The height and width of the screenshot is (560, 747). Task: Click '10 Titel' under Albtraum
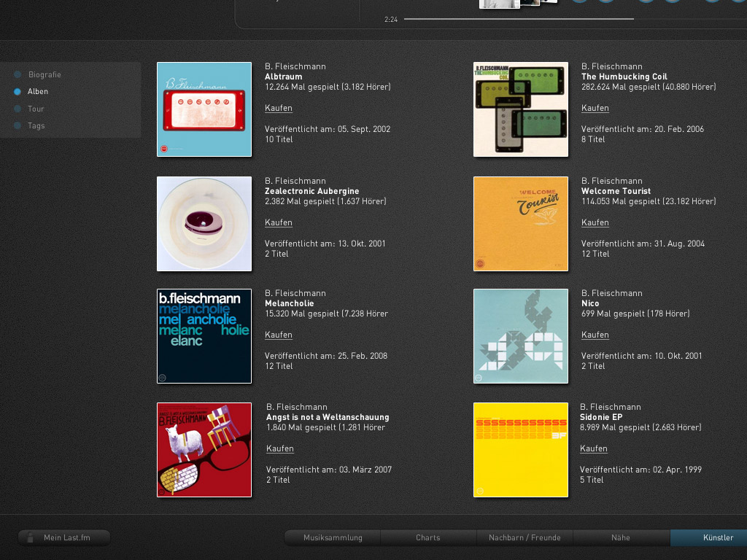(279, 139)
